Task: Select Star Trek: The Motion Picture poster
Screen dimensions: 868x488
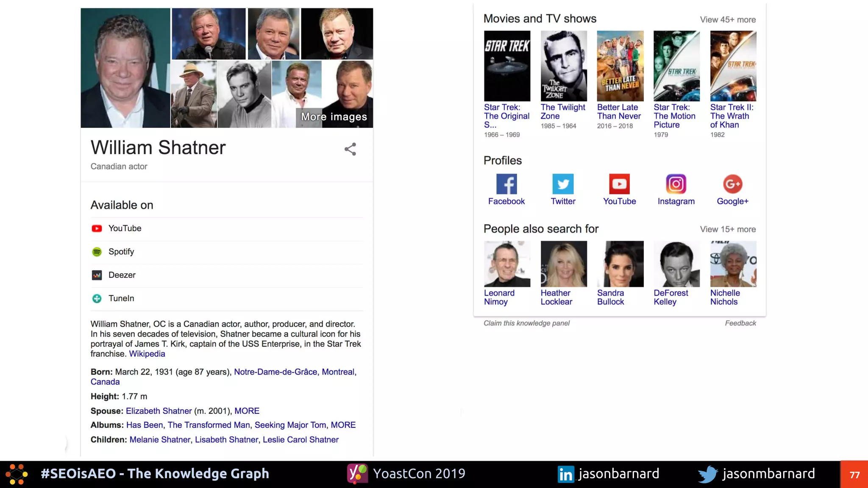Action: (x=676, y=66)
